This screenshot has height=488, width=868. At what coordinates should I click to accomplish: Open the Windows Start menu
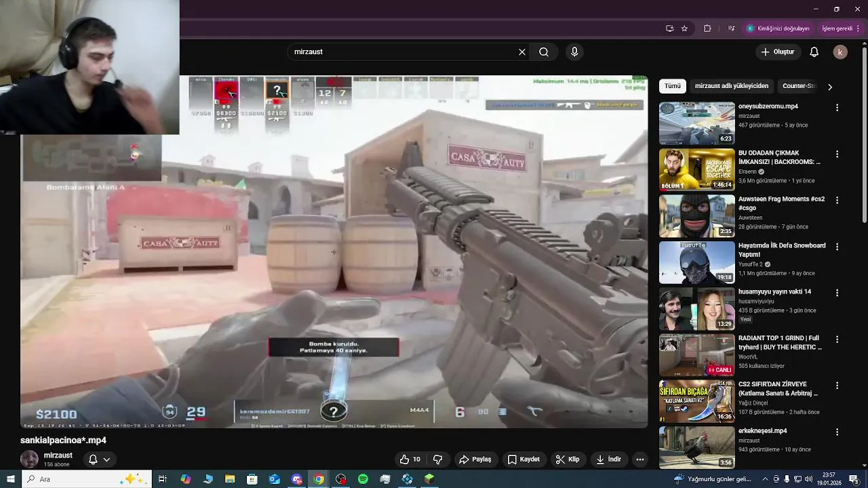[11, 479]
